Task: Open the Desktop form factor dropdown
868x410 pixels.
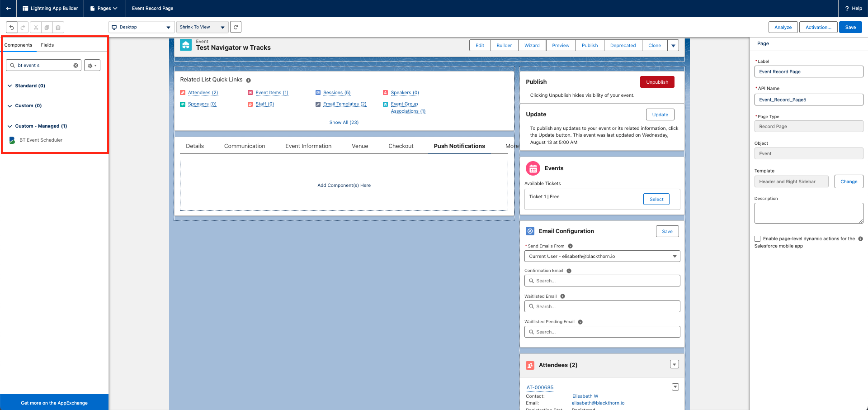Action: point(142,27)
